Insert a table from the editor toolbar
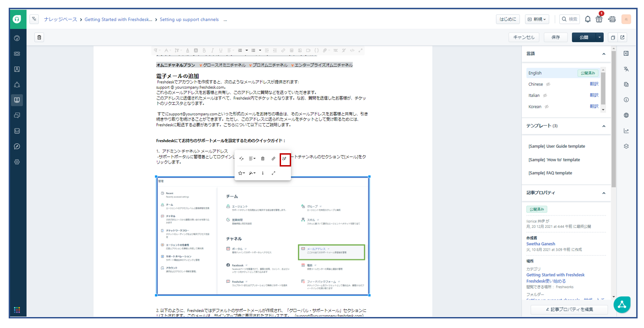644x328 pixels. point(292,50)
